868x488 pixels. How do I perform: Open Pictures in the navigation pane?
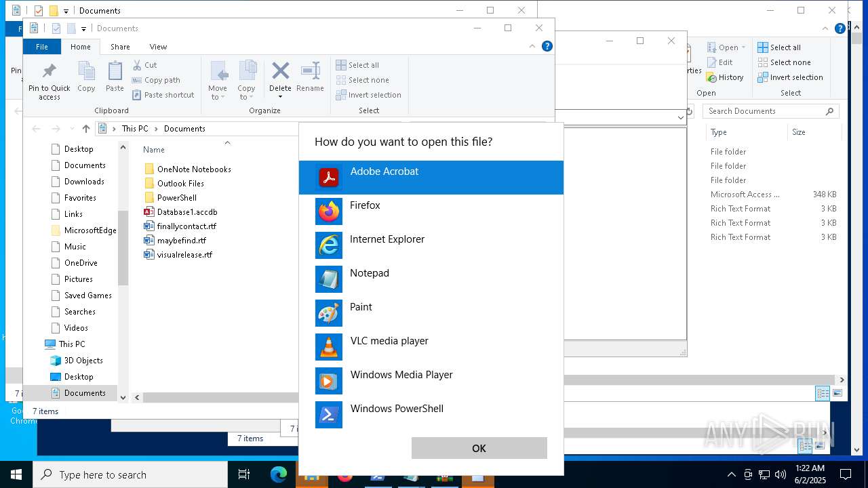point(78,279)
